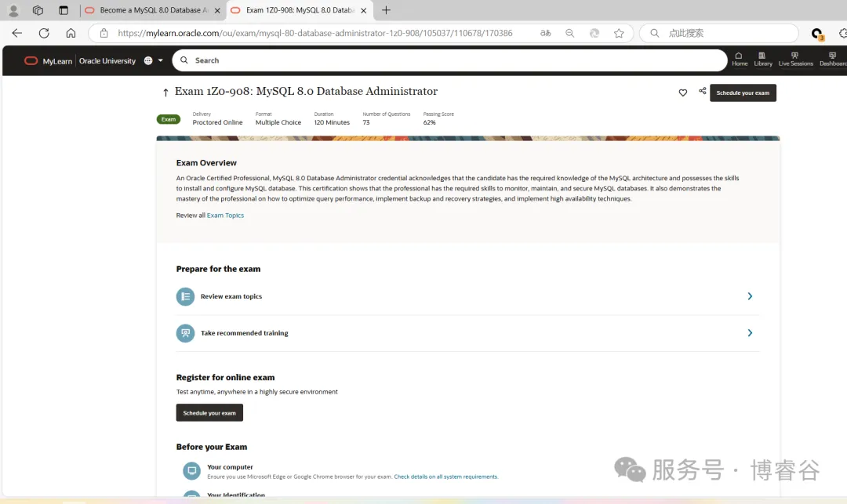The image size is (847, 504).
Task: Click Review exam topics text
Action: (x=231, y=296)
